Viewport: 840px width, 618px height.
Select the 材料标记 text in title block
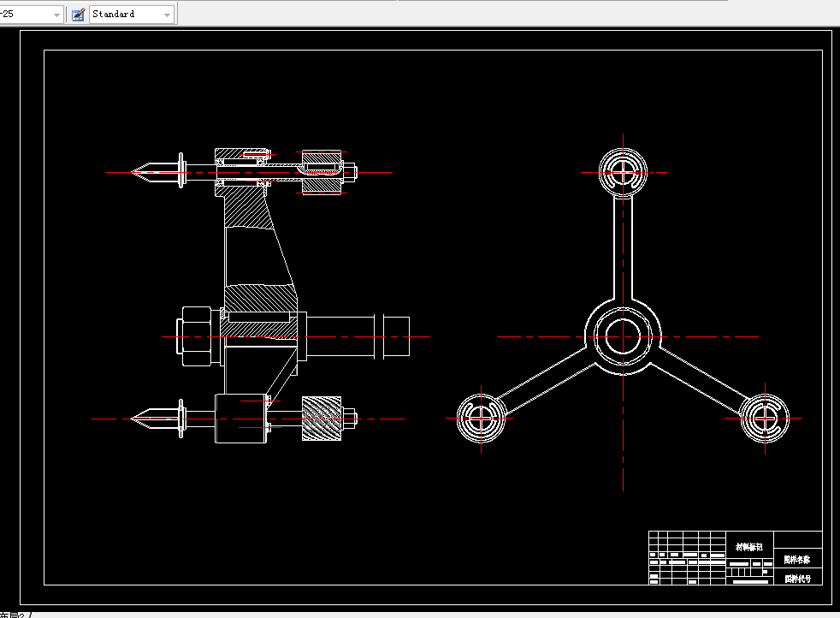pos(749,547)
